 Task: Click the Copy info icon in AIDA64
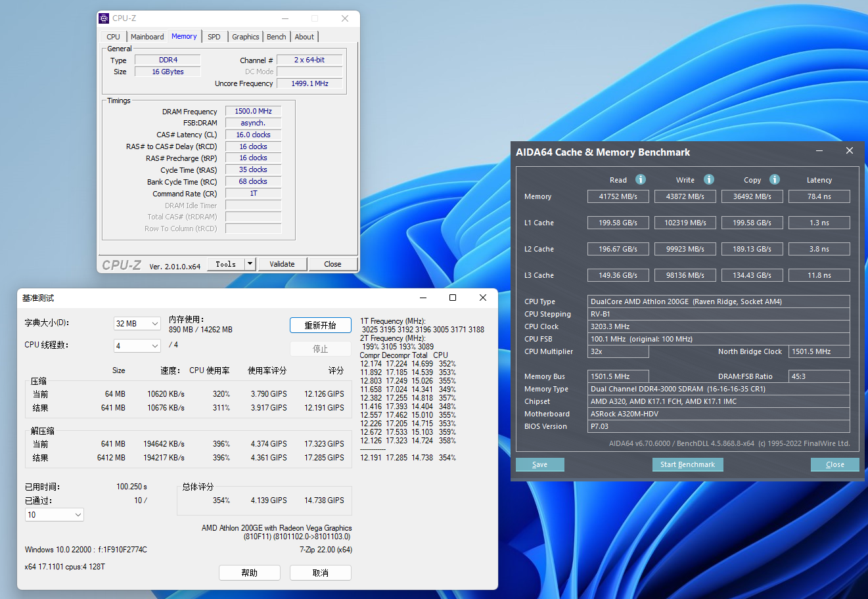(775, 179)
